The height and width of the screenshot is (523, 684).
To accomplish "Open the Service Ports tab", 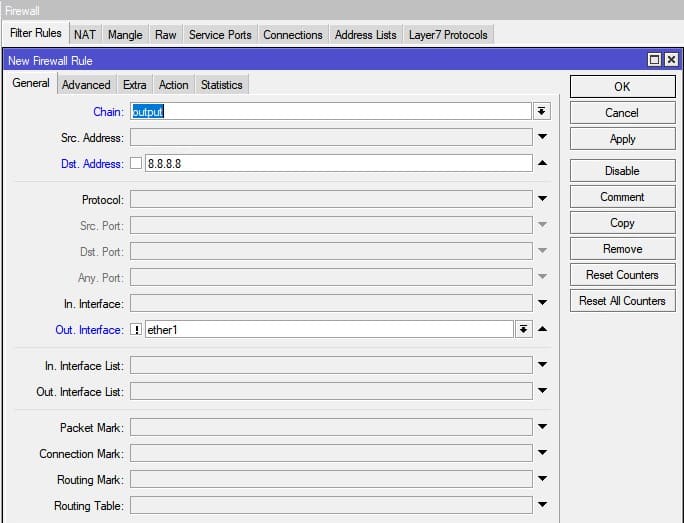I will [220, 35].
